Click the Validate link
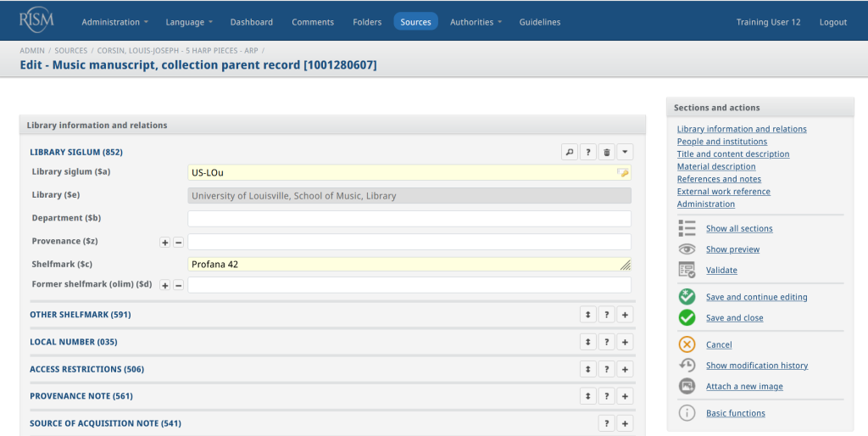 [721, 271]
